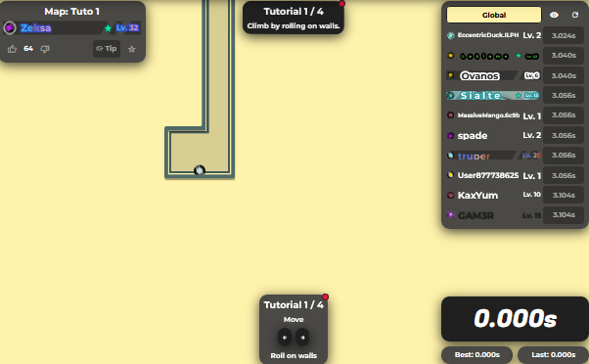
Task: View Sialte's leaderboard entry
Action: click(x=514, y=96)
